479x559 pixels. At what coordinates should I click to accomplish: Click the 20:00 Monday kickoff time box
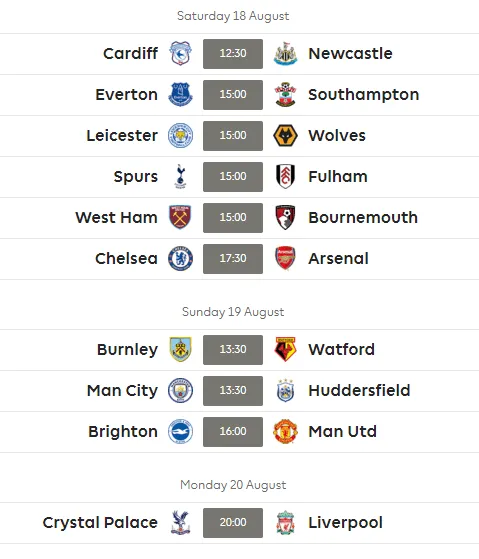point(233,523)
